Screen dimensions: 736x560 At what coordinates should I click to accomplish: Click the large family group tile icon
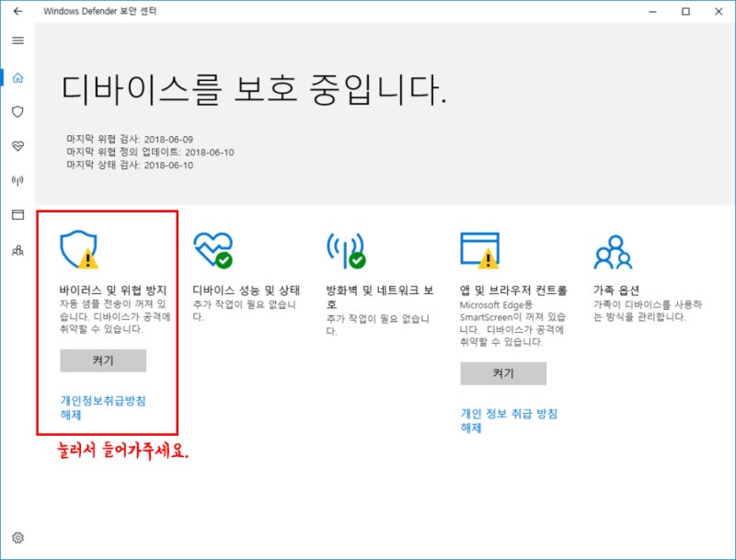coord(613,252)
